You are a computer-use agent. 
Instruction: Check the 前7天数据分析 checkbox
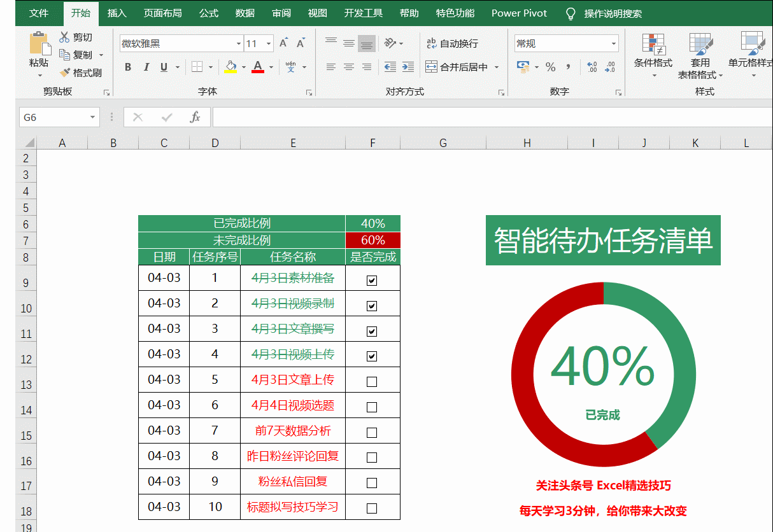point(372,433)
